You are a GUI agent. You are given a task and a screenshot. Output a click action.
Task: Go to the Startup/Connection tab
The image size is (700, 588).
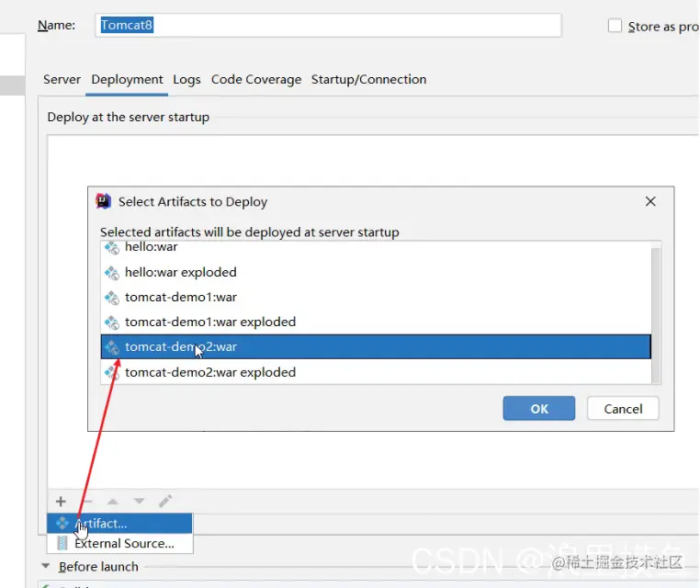click(368, 79)
